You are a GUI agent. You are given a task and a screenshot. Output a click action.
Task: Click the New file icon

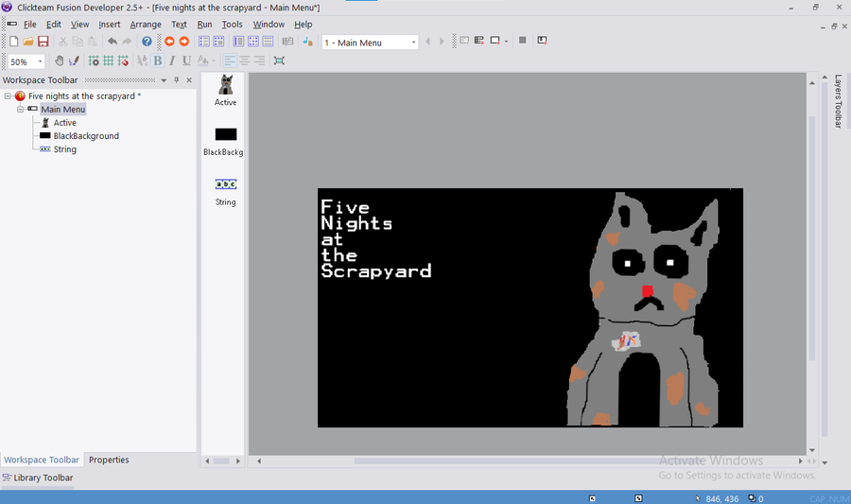[x=14, y=42]
